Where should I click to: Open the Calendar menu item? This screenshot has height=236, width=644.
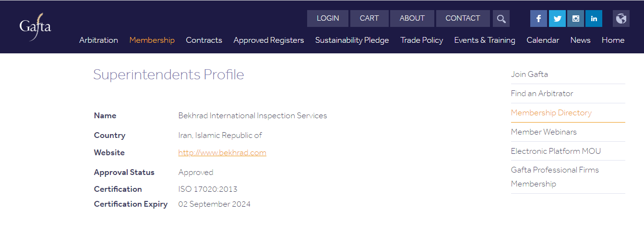coord(543,40)
